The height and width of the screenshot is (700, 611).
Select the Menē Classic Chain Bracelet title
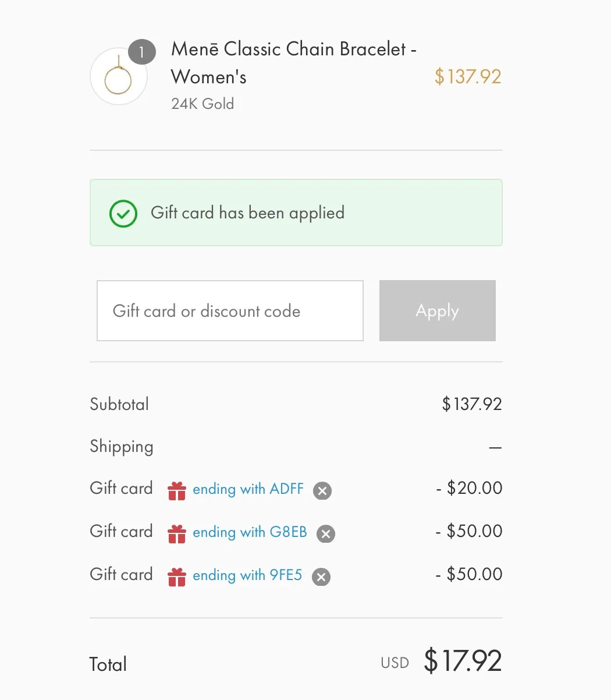pos(294,63)
